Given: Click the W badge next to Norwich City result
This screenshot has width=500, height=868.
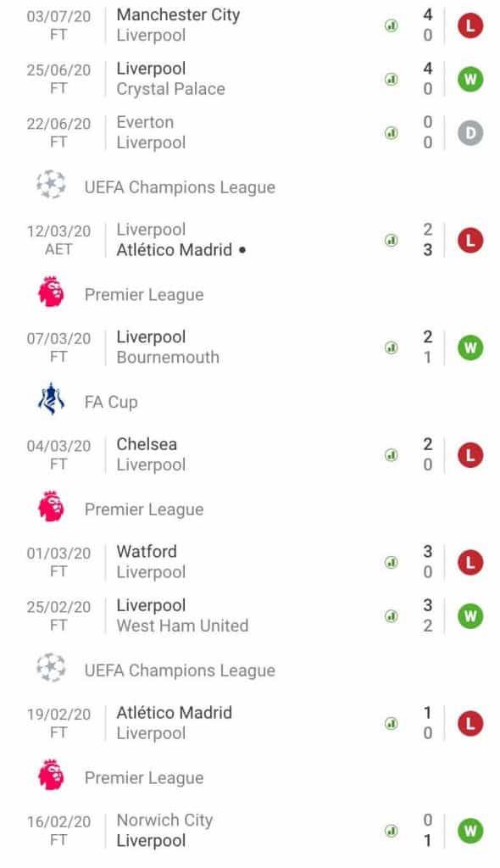Looking at the screenshot, I should 469,830.
